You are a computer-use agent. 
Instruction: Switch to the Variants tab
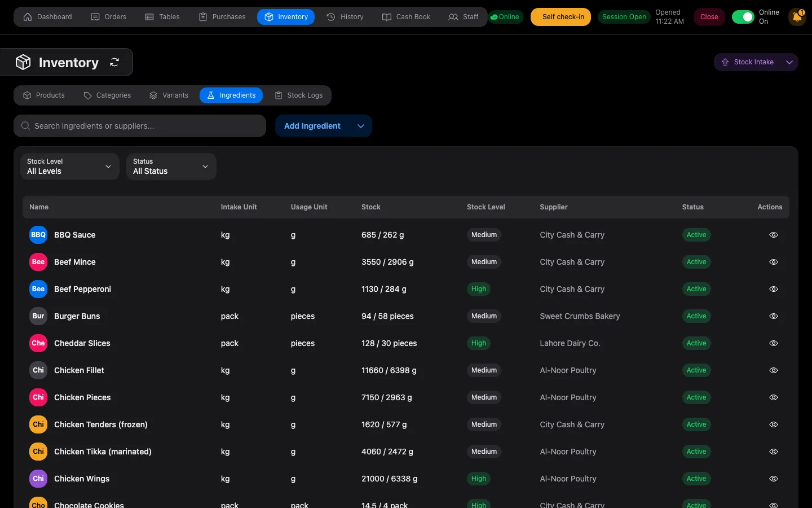point(169,95)
